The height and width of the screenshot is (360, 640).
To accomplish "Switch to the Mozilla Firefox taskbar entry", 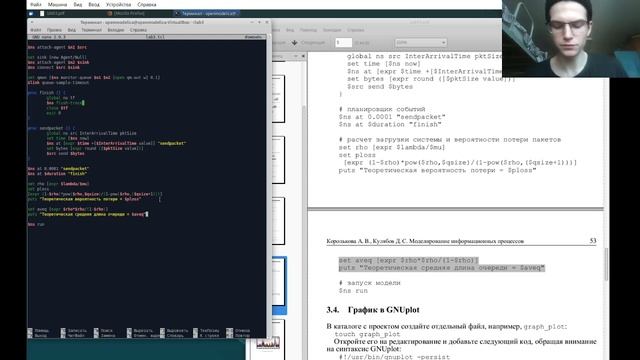I will coord(126,13).
